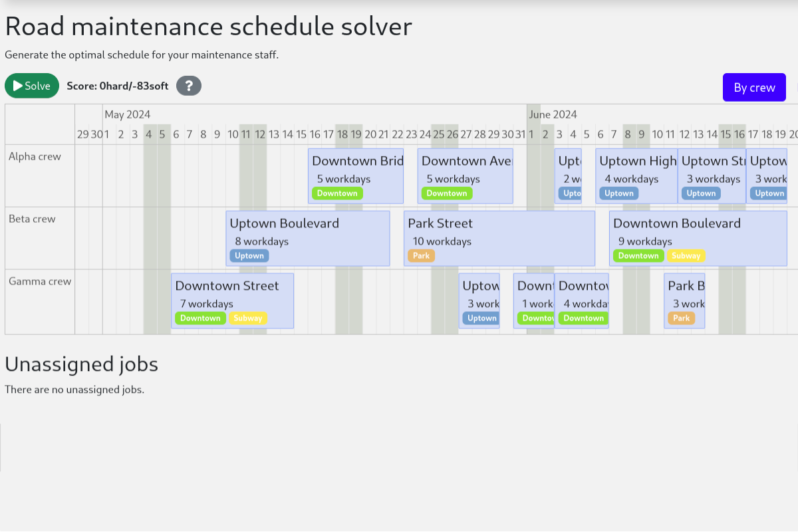
Task: Select Gamma crew's 1 workday Downtown job
Action: pyautogui.click(x=534, y=301)
